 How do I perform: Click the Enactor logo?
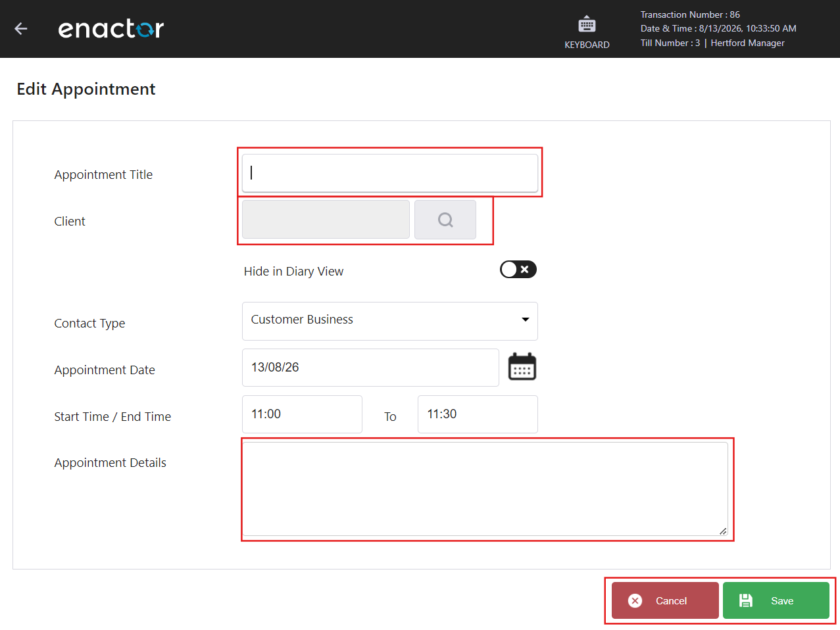[111, 28]
